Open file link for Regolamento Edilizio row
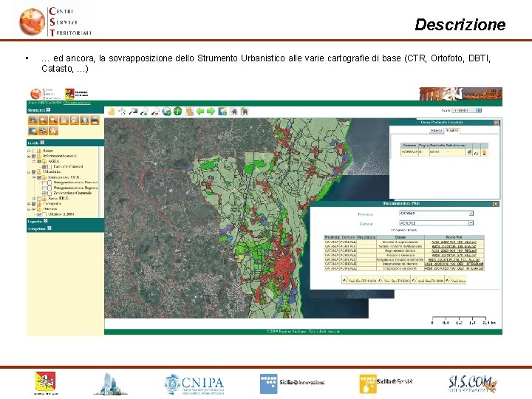This screenshot has height=399, width=532. click(454, 250)
